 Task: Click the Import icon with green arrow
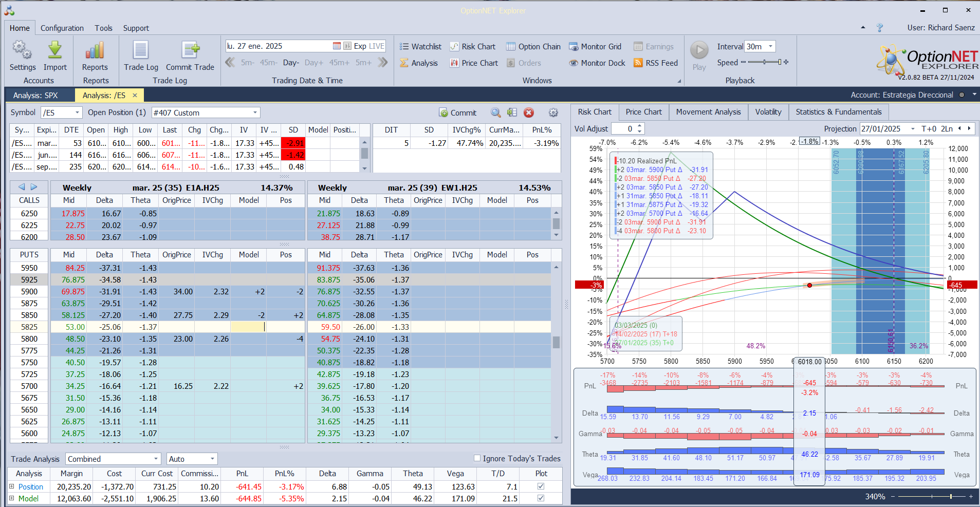(55, 55)
